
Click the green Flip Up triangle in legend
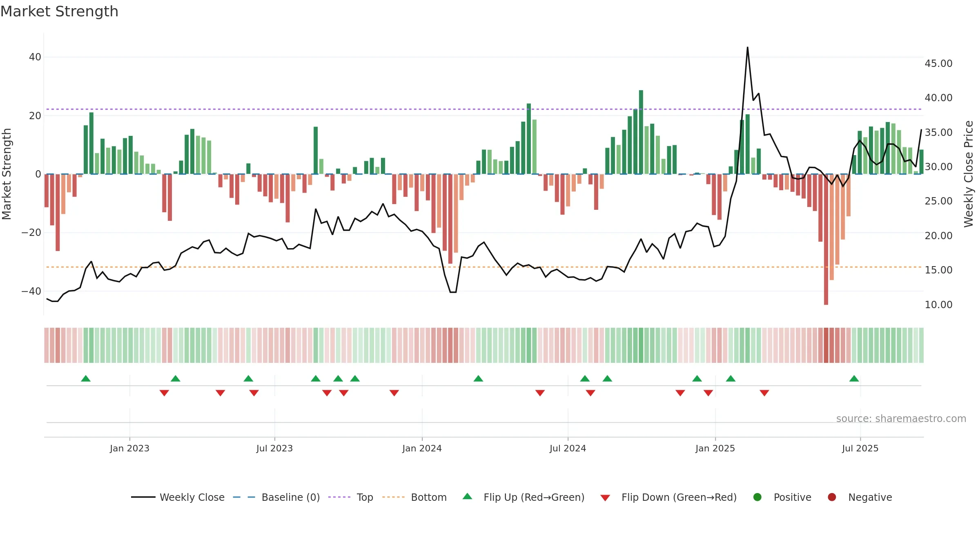468,497
